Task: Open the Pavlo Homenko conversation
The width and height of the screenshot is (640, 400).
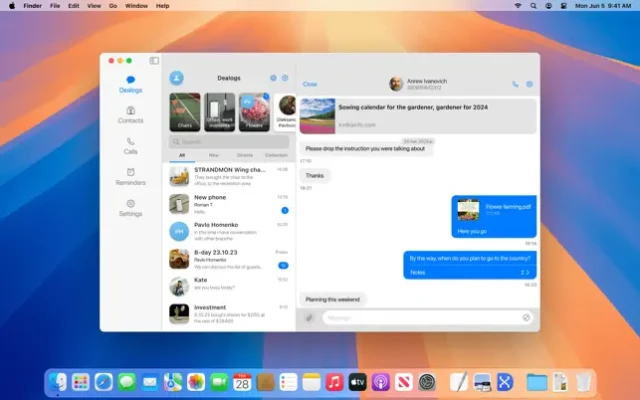Action: pos(229,231)
